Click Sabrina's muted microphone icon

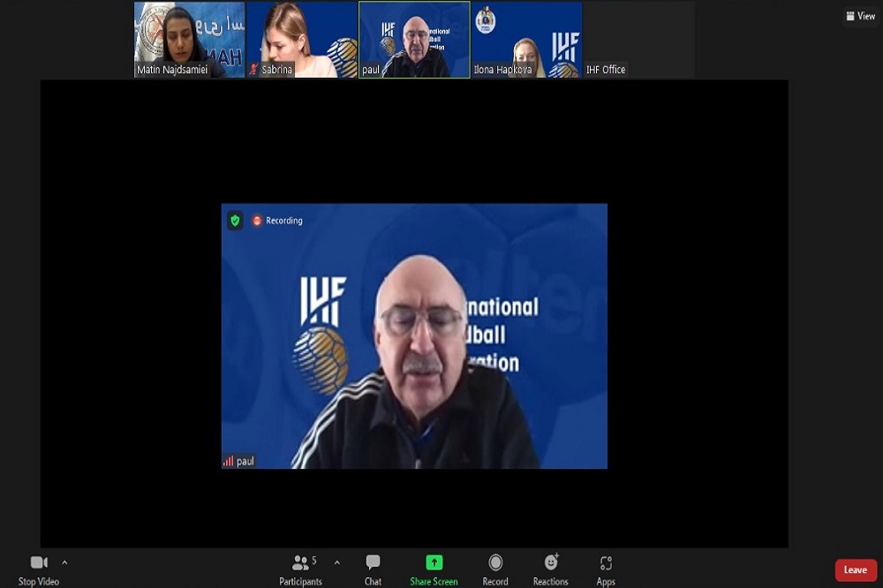[253, 69]
